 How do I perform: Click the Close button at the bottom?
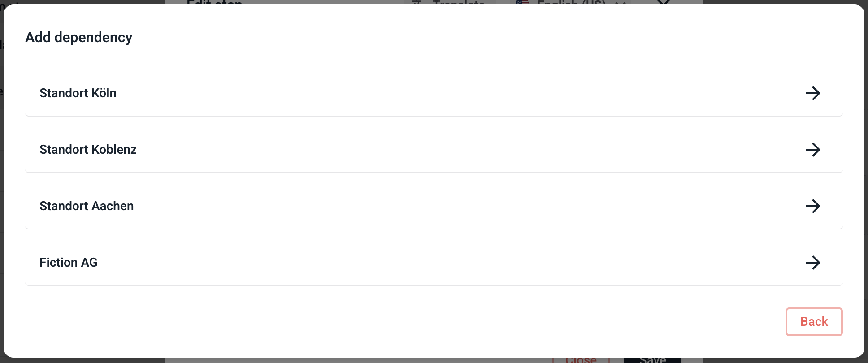(581, 360)
